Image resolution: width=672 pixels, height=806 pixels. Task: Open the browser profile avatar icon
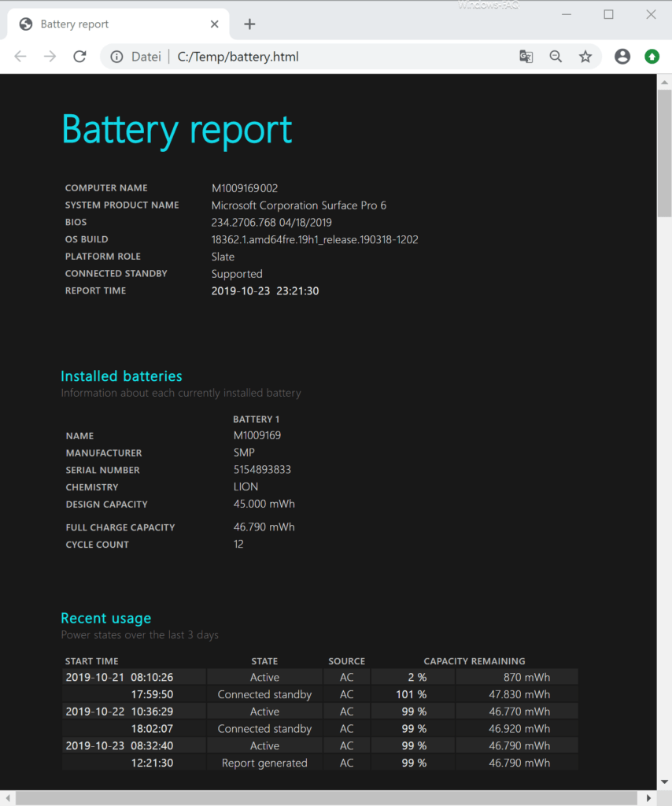[x=622, y=57]
